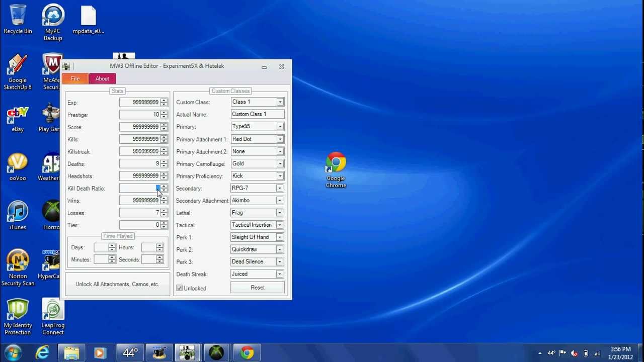644x362 pixels.
Task: Click the Reset button
Action: [x=258, y=288]
